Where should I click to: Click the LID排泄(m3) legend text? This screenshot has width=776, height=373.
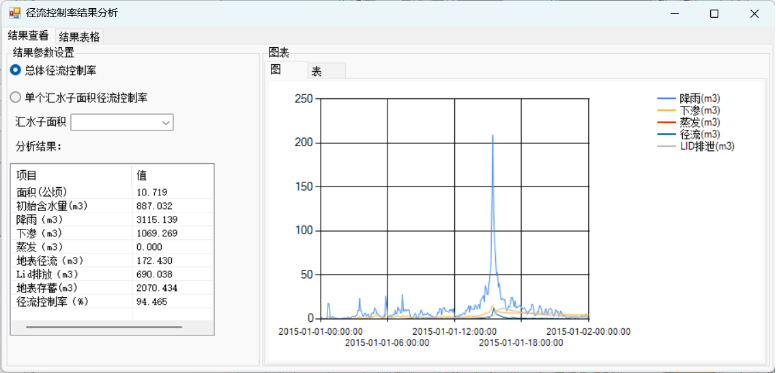pos(707,146)
